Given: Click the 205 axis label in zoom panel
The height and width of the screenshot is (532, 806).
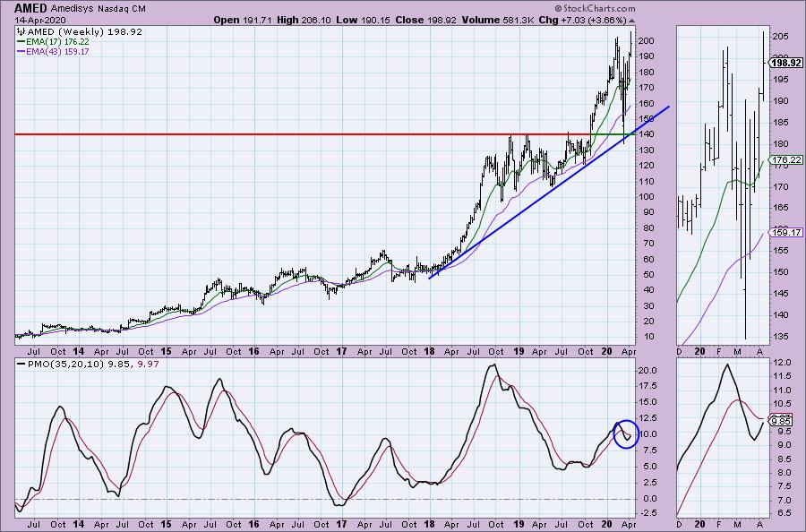Looking at the screenshot, I should click(x=780, y=37).
